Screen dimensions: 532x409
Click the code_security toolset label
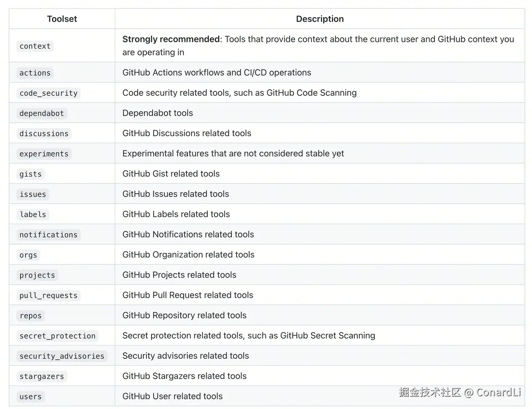49,93
